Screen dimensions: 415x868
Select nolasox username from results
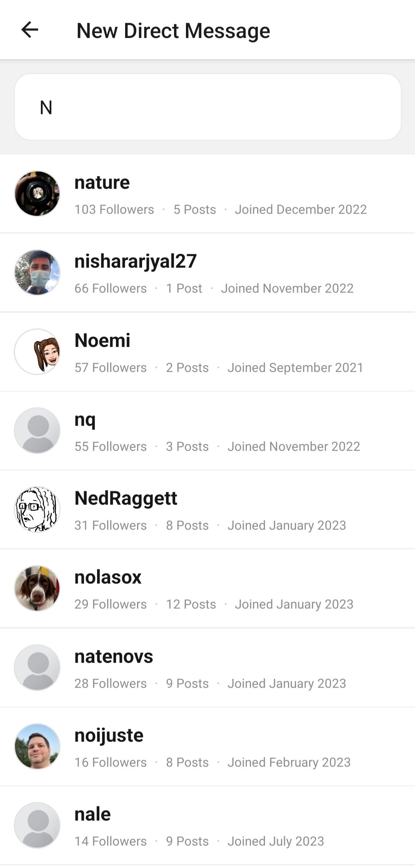108,578
